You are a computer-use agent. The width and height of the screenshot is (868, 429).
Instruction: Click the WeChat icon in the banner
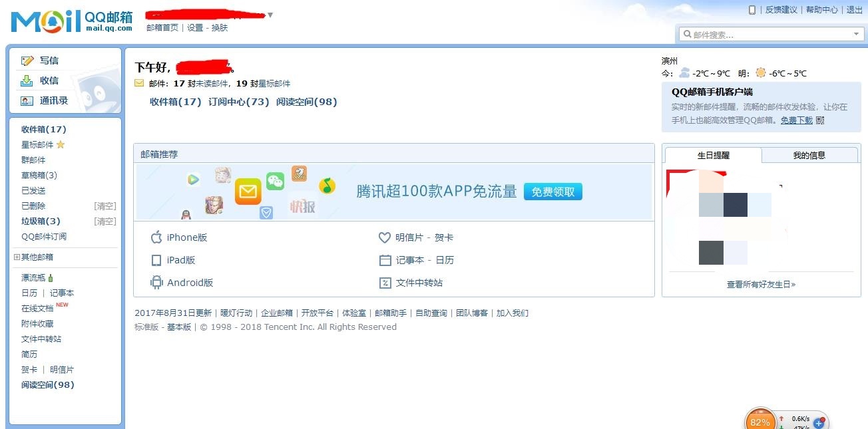275,180
